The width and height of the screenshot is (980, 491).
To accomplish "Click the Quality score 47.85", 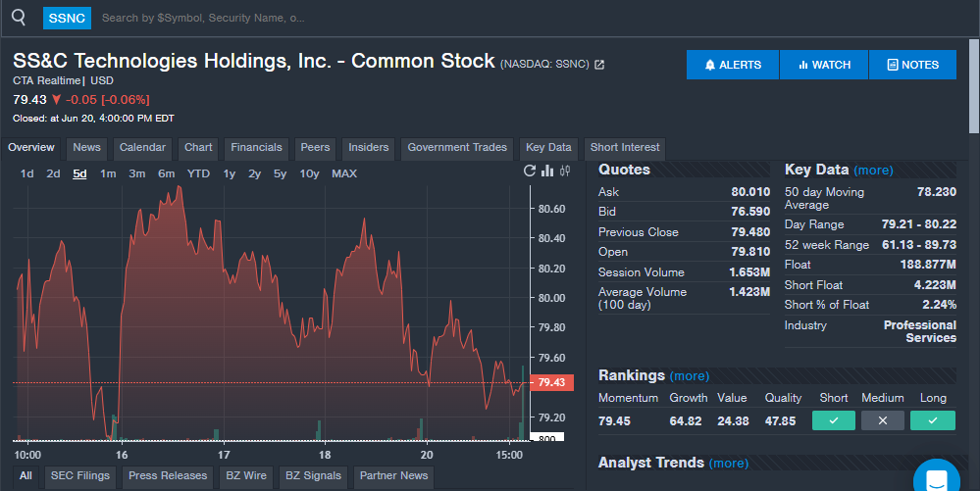I will pyautogui.click(x=781, y=421).
